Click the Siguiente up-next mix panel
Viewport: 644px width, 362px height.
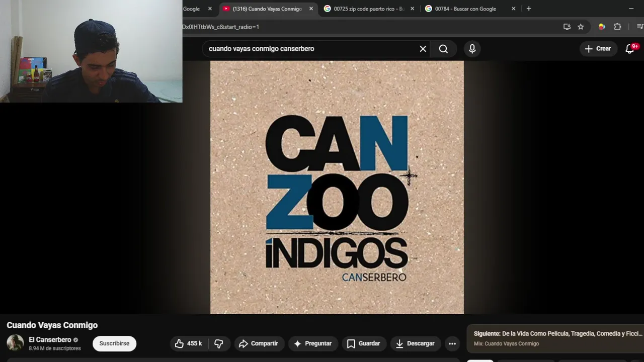pyautogui.click(x=555, y=338)
